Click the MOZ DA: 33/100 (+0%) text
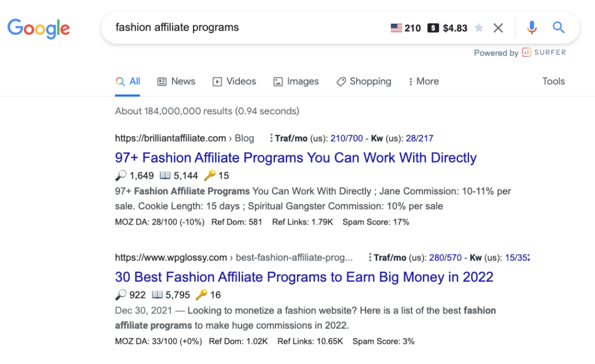595x364 pixels. pos(159,341)
